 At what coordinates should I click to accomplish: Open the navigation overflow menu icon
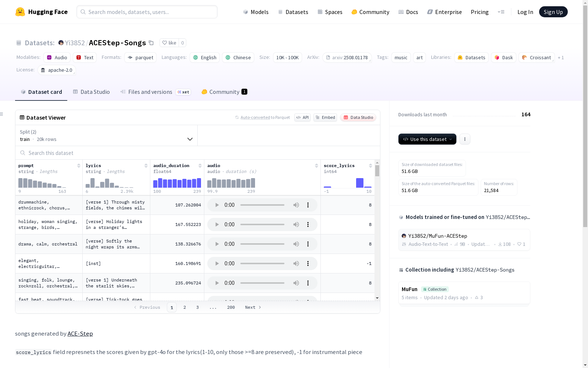[501, 12]
